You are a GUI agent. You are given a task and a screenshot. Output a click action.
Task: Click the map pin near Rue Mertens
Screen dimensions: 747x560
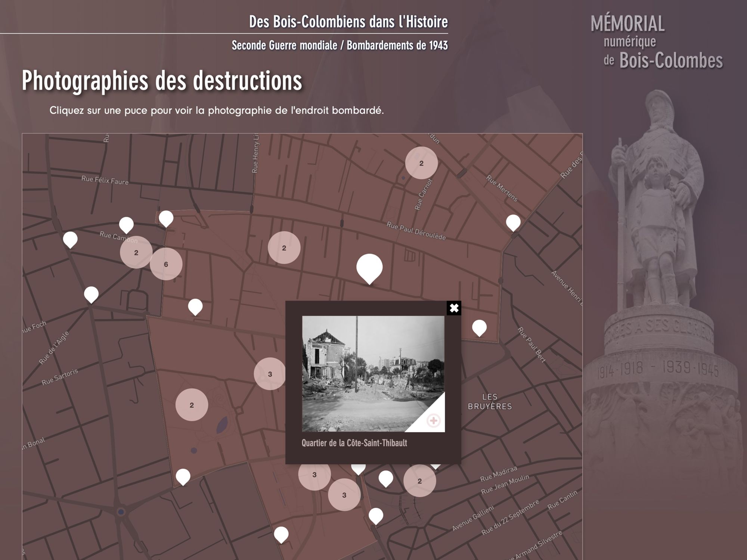513,222
